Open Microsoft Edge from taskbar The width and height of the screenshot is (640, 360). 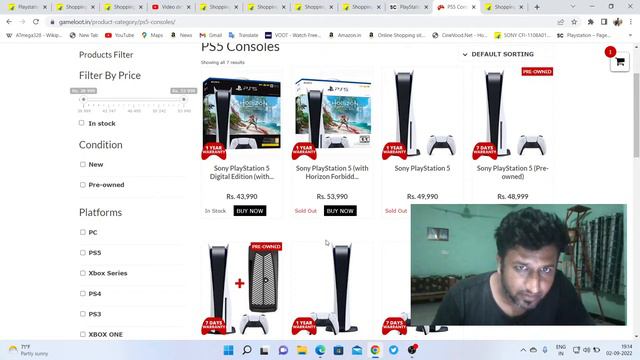tap(320, 350)
